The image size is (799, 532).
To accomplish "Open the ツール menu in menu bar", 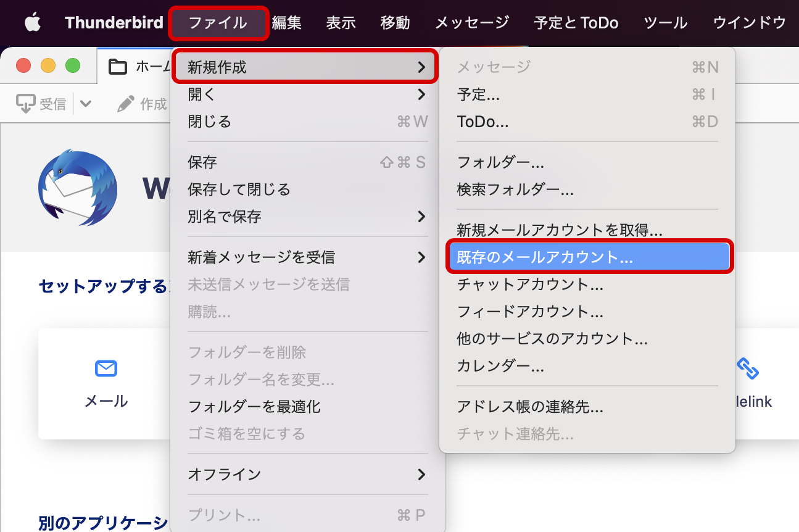I will [665, 23].
